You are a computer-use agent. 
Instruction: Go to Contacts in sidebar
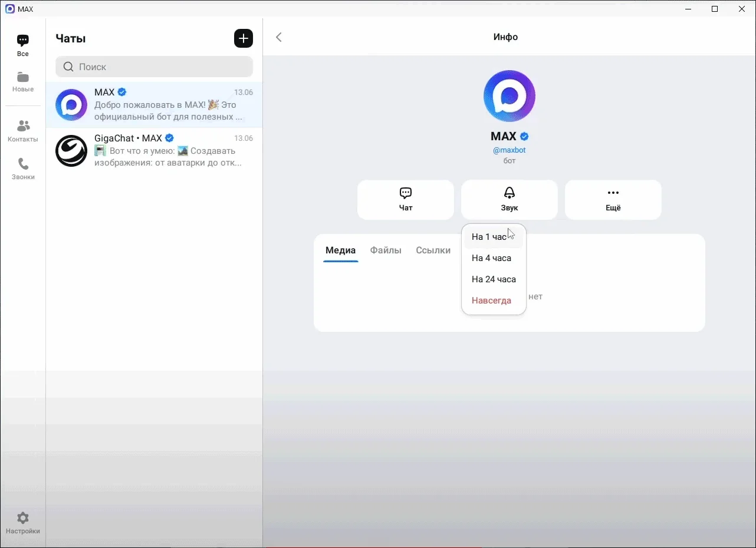click(22, 130)
